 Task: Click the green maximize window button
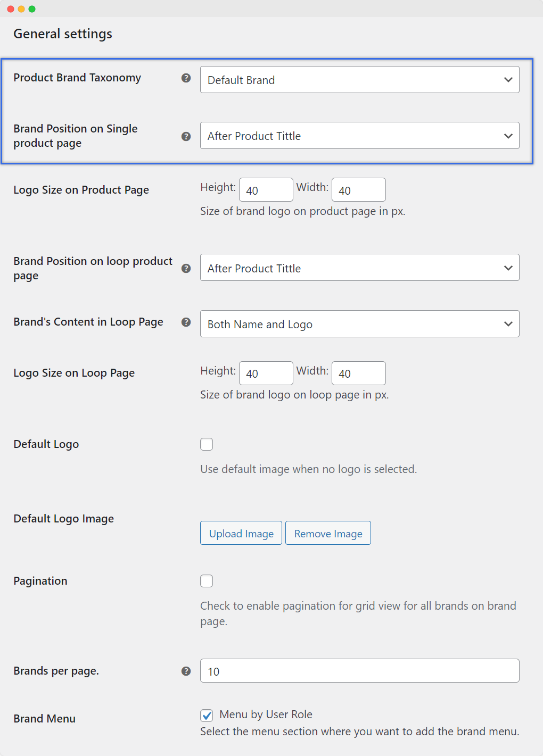[32, 9]
